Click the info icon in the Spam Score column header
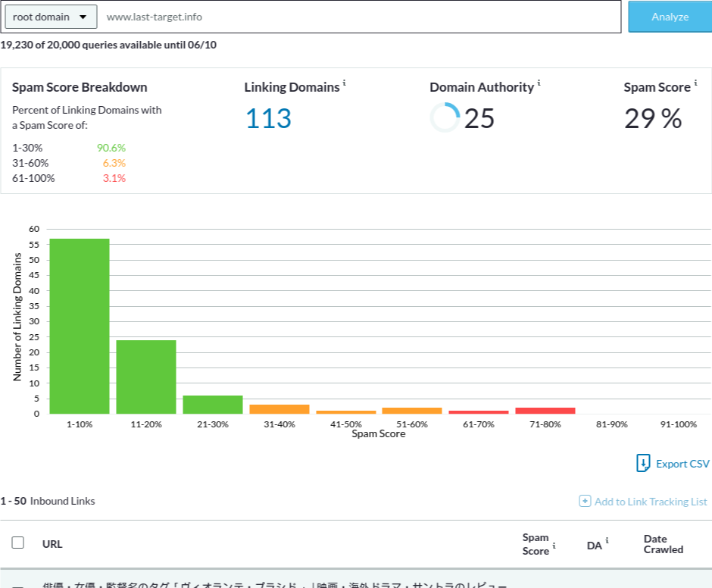The height and width of the screenshot is (588, 712). [554, 546]
